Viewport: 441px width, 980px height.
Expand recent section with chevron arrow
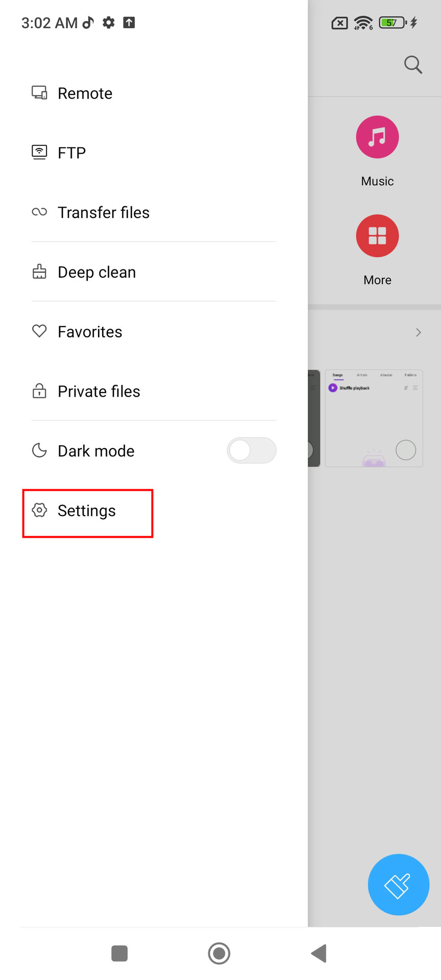coord(419,332)
